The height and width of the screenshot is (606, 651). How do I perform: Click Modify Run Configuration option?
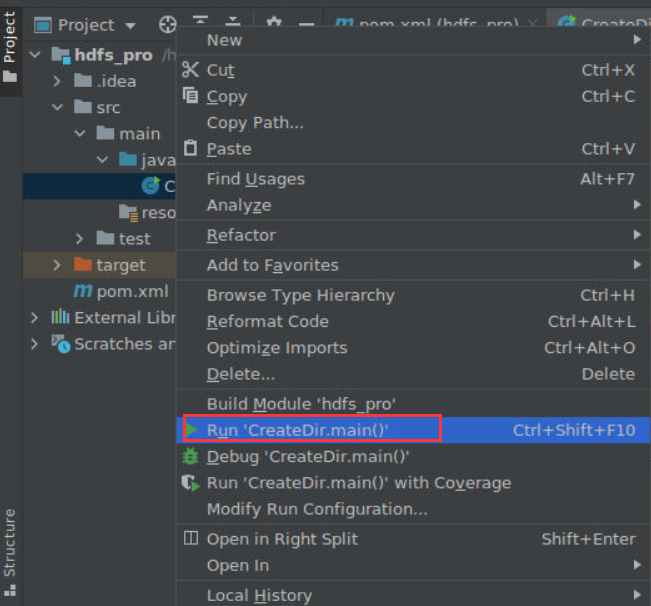tap(317, 509)
